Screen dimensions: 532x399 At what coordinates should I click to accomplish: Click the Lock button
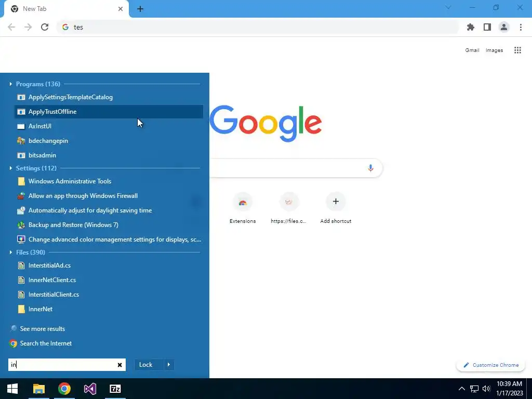coord(149,365)
